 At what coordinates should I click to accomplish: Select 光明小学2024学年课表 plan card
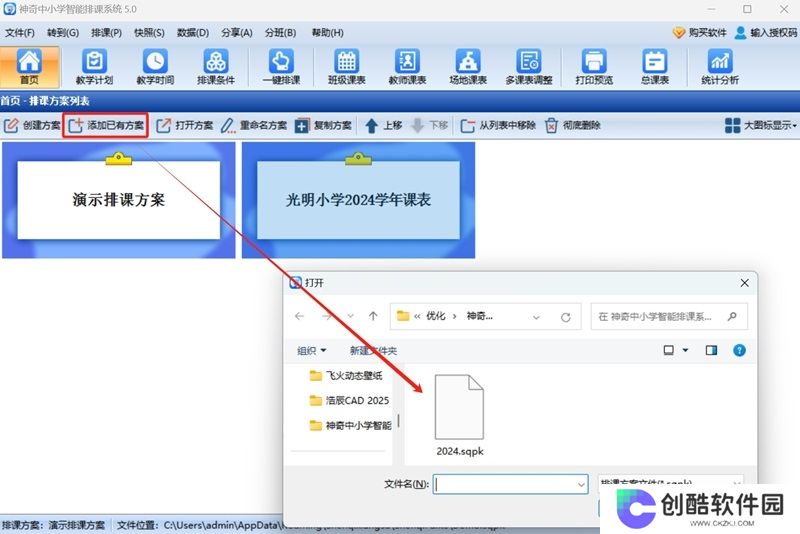[358, 200]
